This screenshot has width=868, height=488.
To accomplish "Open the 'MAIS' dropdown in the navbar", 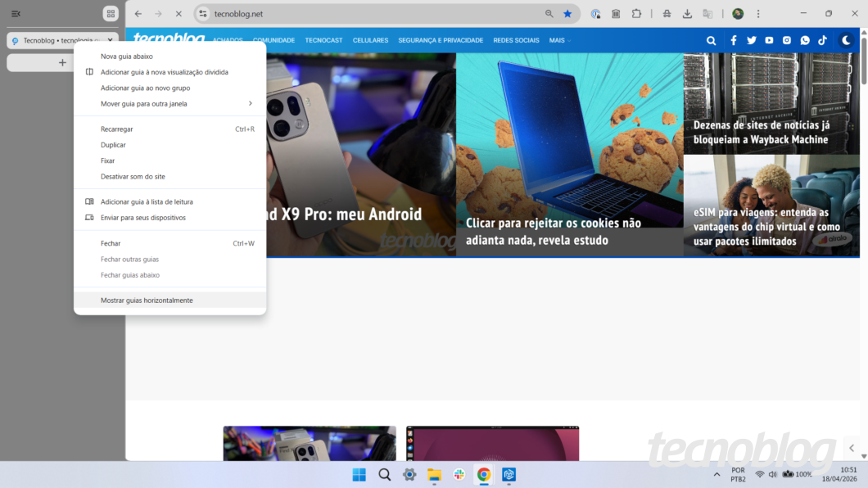I will pyautogui.click(x=556, y=40).
